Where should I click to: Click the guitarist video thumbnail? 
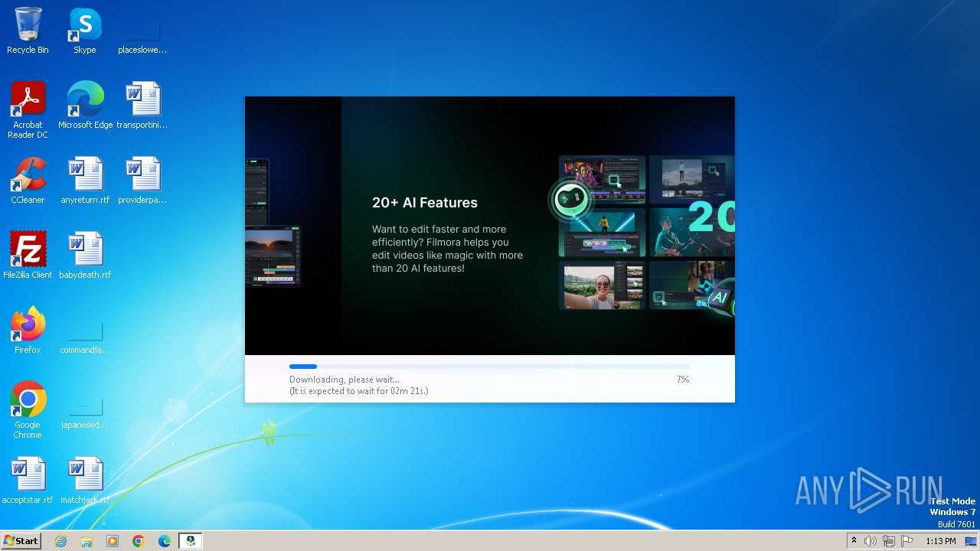point(691,233)
